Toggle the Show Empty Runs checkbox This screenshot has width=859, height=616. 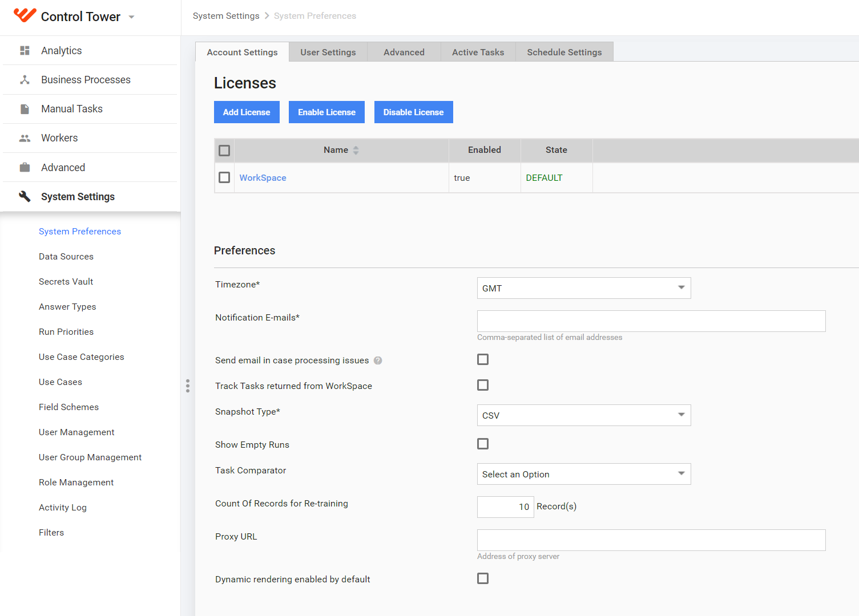(483, 444)
